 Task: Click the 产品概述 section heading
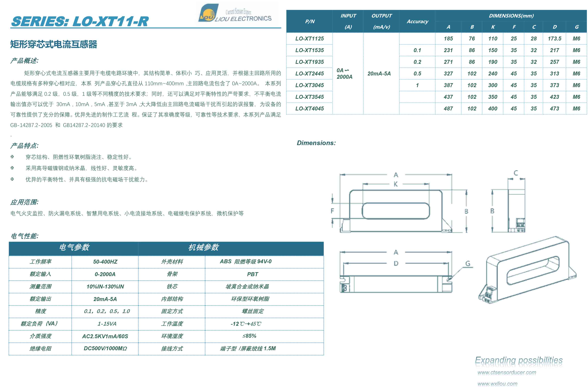[24, 61]
